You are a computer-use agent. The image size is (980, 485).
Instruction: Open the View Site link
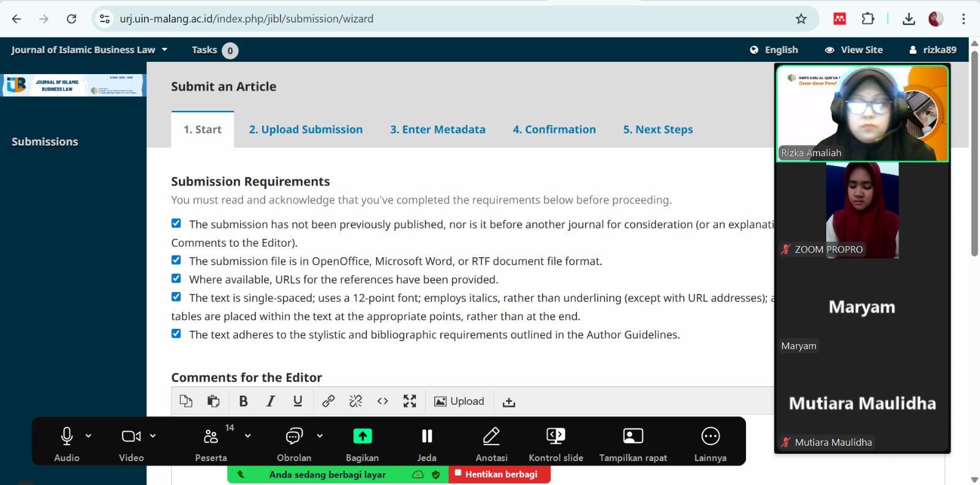[x=854, y=50]
